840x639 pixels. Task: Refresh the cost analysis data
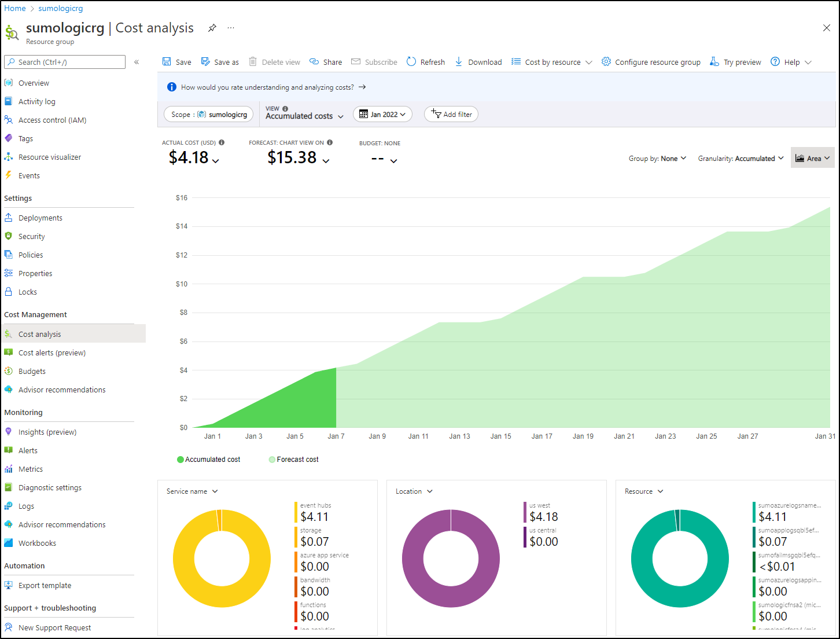426,62
